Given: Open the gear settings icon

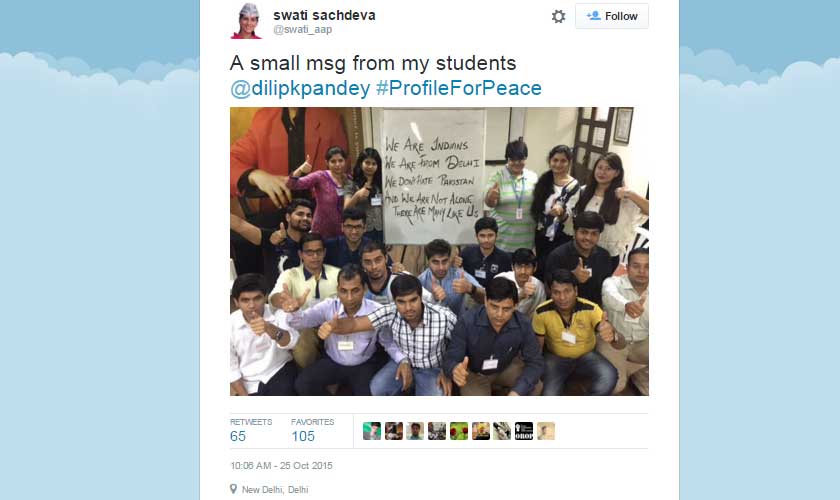Looking at the screenshot, I should [558, 16].
